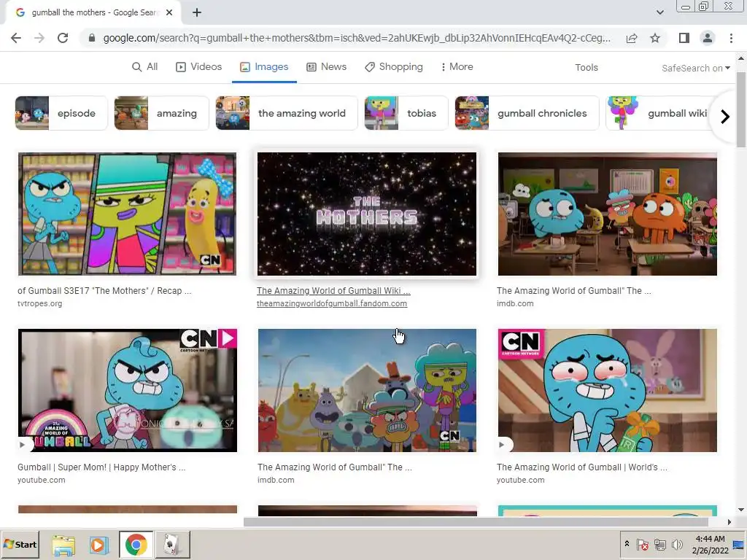Click World's title from youtube.com
This screenshot has width=747, height=560.
click(582, 467)
